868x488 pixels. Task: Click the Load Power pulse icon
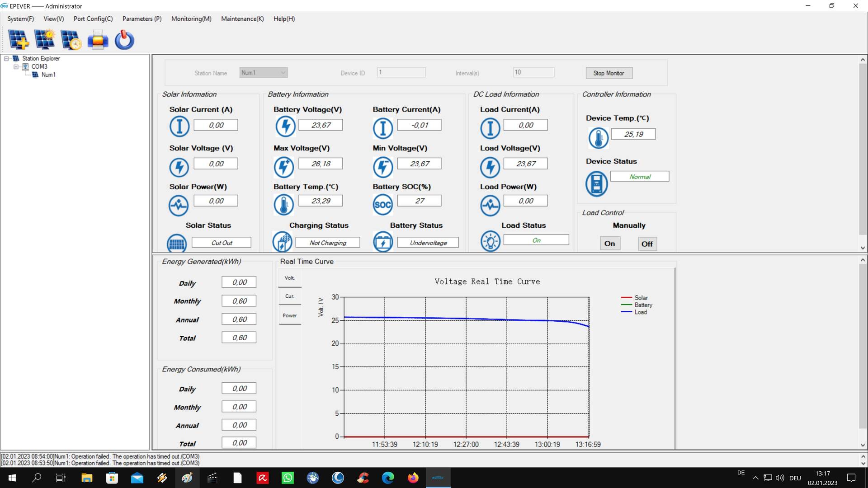[490, 206]
